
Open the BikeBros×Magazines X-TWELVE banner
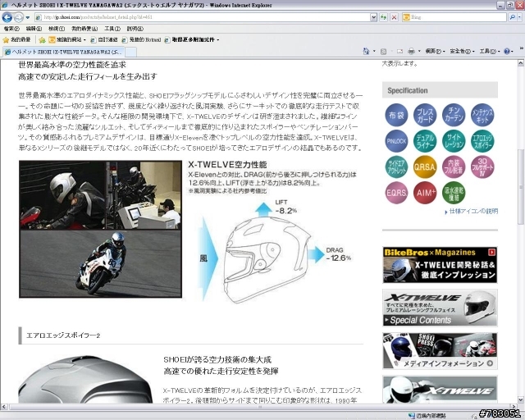pyautogui.click(x=440, y=265)
